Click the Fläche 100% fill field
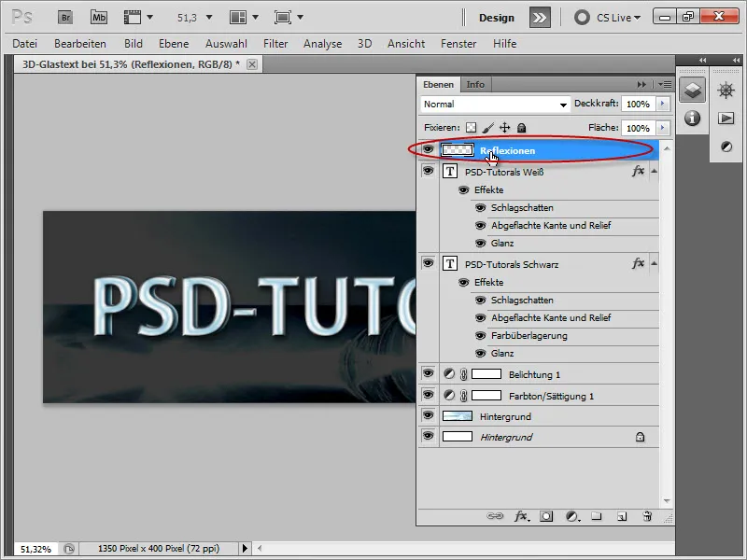 (x=639, y=128)
